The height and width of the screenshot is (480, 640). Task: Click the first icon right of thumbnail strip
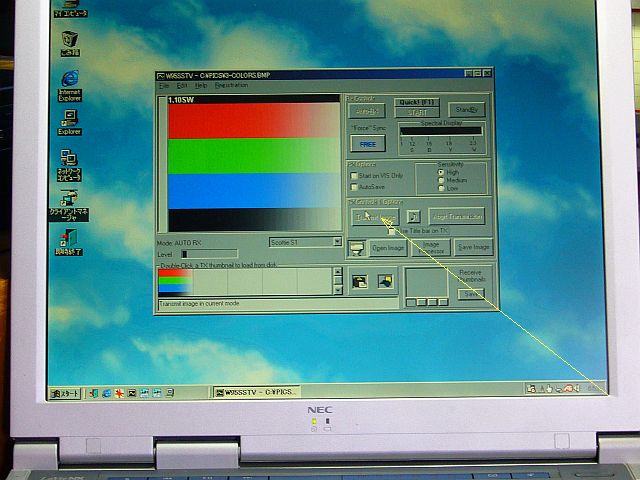coord(360,282)
